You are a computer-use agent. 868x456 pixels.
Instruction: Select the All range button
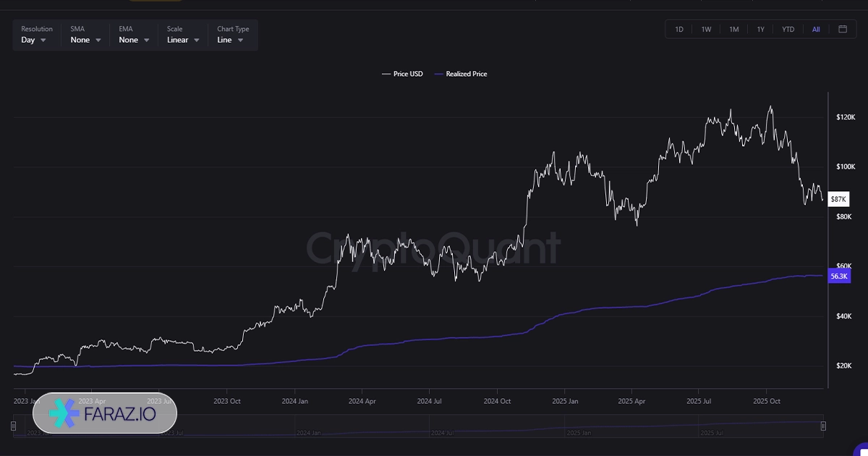[816, 29]
